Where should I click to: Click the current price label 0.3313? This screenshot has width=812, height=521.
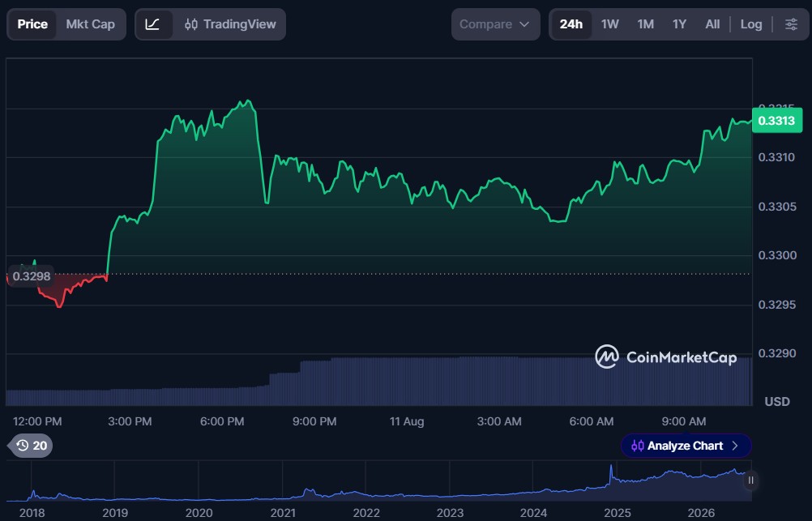point(777,121)
